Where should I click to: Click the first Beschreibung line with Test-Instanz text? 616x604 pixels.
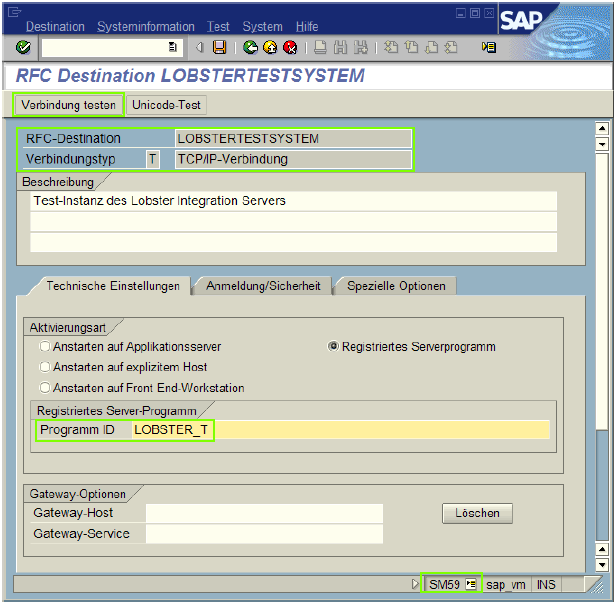point(293,201)
